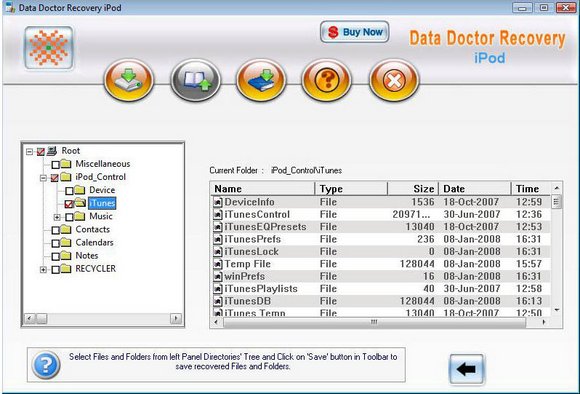The height and width of the screenshot is (394, 580).
Task: Click the file list horizontal scroll right arrow
Action: pos(544,322)
